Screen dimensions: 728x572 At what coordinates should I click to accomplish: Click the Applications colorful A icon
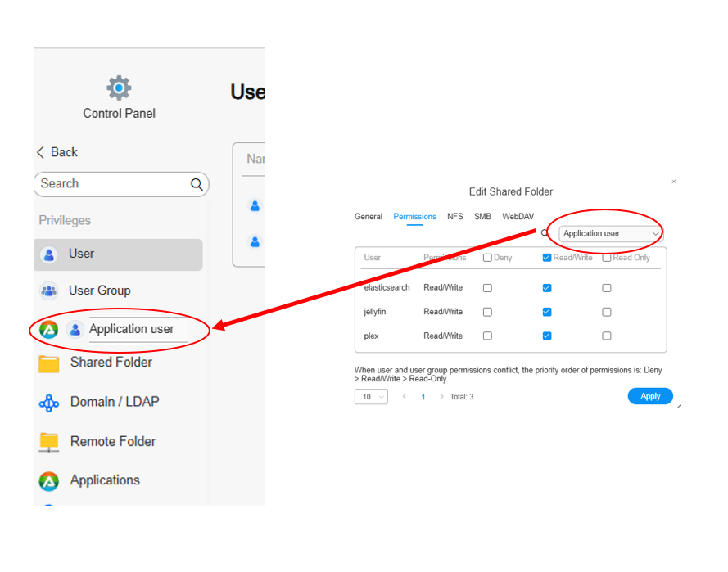click(49, 481)
